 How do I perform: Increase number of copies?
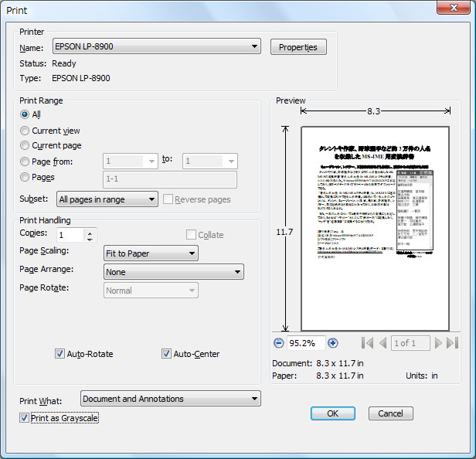[x=90, y=233]
